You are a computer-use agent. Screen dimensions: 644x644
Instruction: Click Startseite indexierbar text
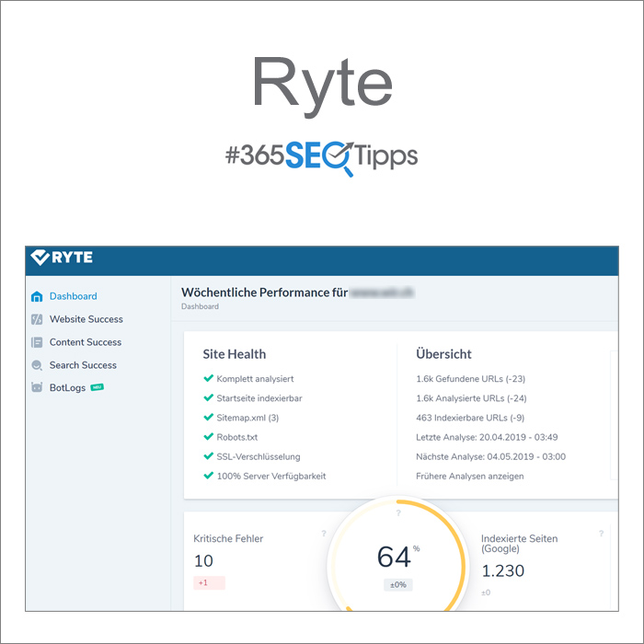[259, 398]
